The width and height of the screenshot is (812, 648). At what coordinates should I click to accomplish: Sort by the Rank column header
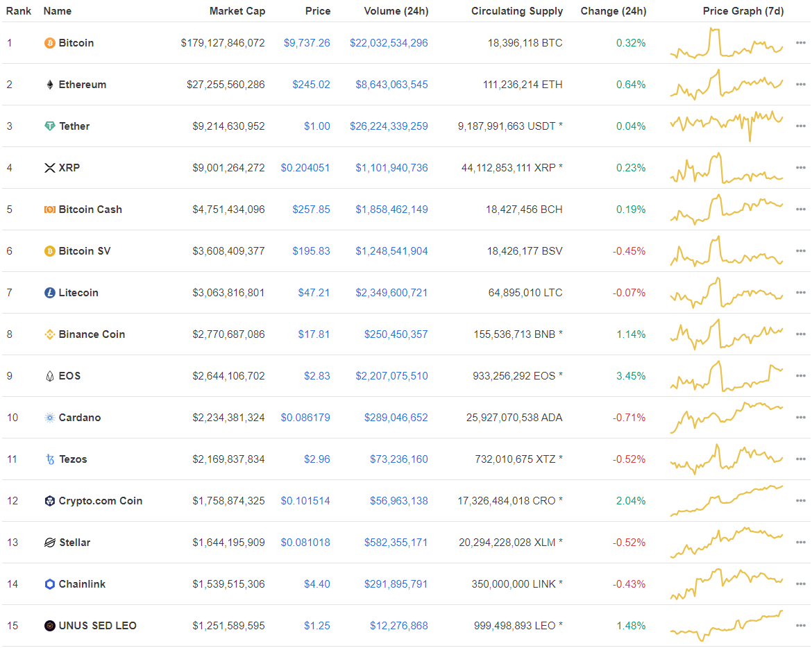coord(19,11)
